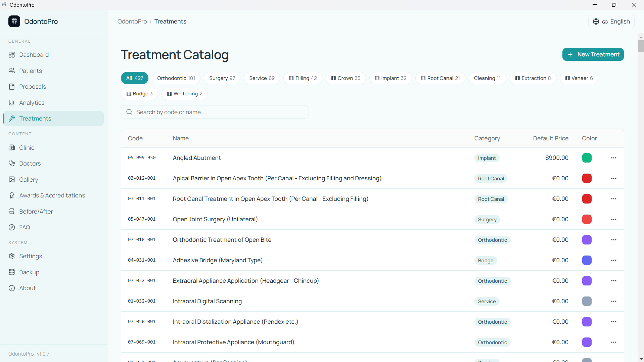Click purple swatch for Orthodontic Treatment of Open Bite
Screen dimensions: 644x362
pos(587,240)
